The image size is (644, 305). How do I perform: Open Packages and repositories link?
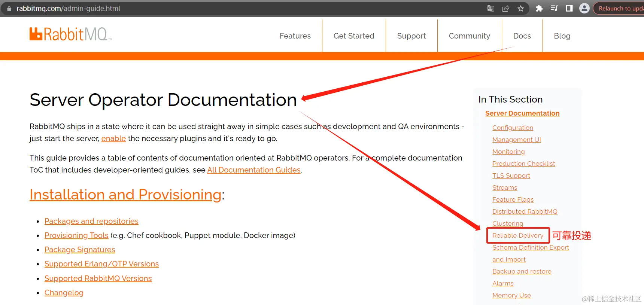pyautogui.click(x=91, y=221)
